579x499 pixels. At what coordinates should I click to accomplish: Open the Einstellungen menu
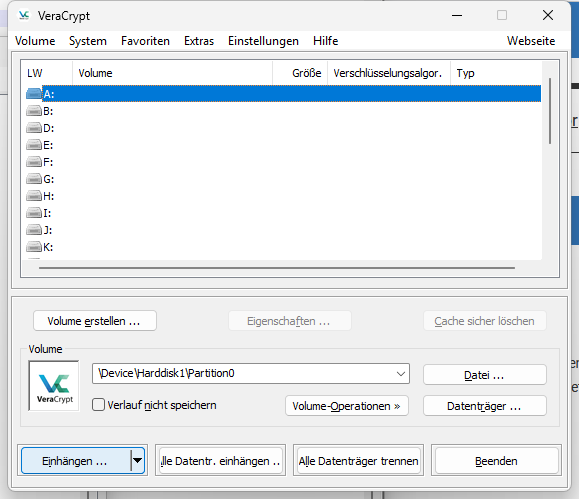[263, 41]
